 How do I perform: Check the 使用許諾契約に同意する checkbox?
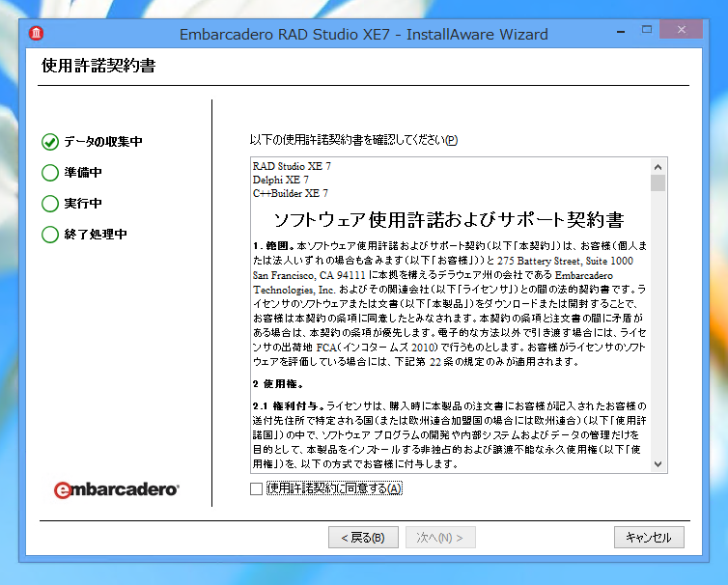(256, 488)
